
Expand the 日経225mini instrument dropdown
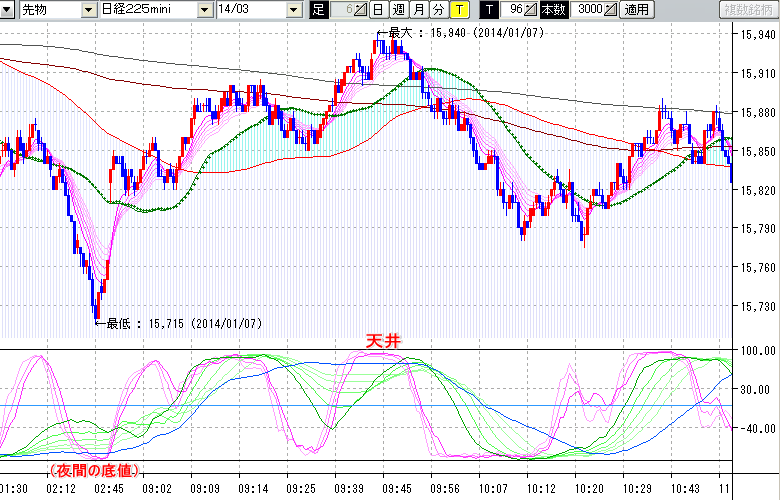pos(204,10)
